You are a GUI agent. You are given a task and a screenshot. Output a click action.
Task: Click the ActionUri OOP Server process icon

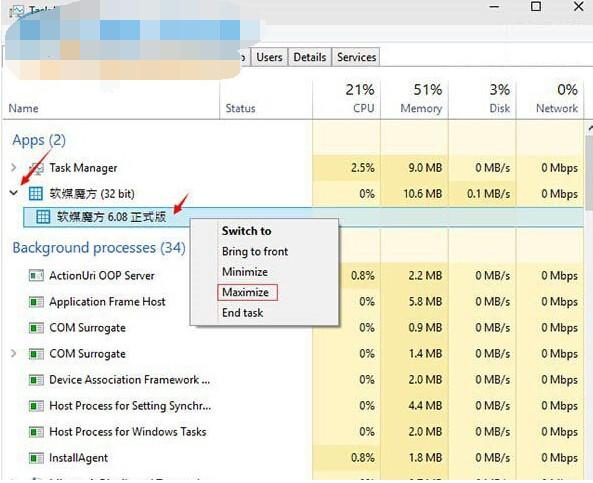[x=36, y=275]
